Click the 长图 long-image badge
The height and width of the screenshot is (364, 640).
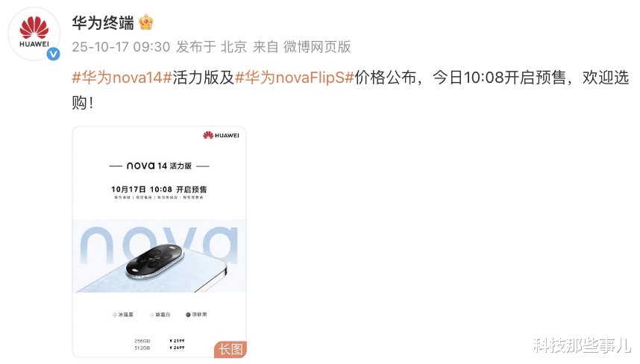tap(230, 349)
